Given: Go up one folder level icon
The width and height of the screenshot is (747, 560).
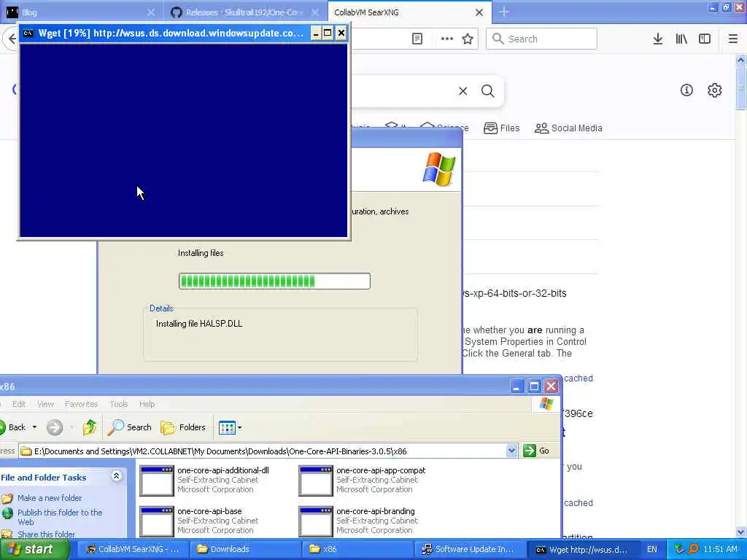Looking at the screenshot, I should [x=90, y=427].
